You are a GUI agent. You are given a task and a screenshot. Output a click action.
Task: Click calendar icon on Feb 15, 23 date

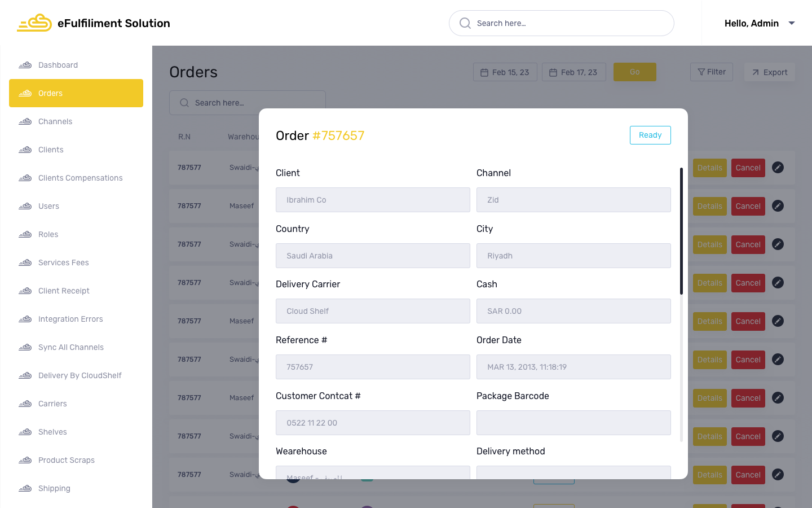(484, 72)
